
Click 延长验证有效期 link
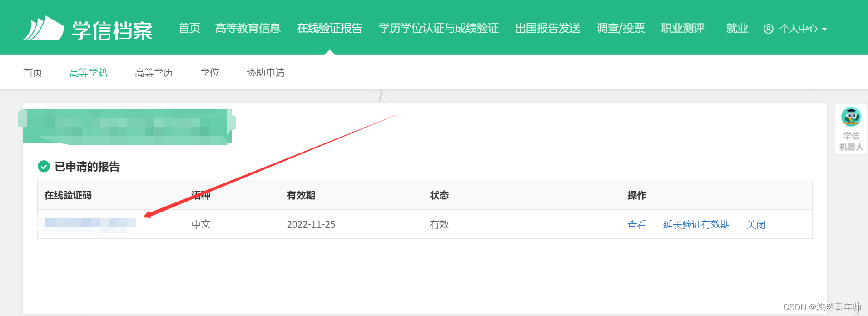pos(696,224)
